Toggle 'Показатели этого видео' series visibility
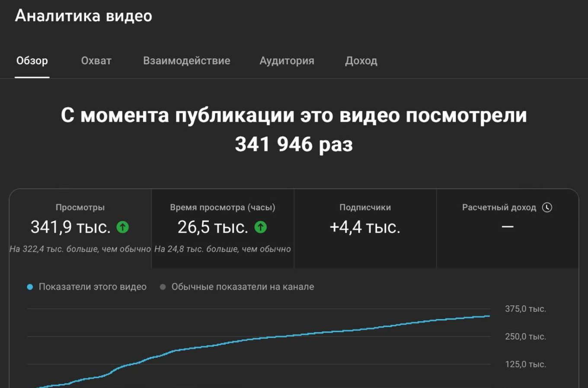 92,286
